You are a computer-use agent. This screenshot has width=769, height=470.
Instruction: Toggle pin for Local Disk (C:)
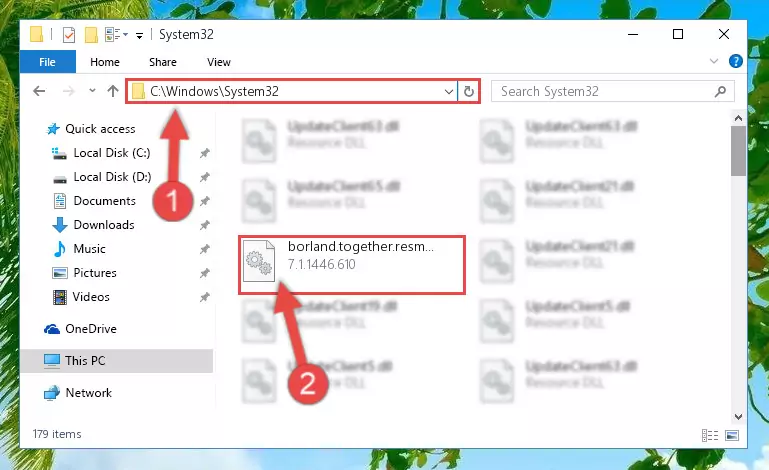coord(205,154)
